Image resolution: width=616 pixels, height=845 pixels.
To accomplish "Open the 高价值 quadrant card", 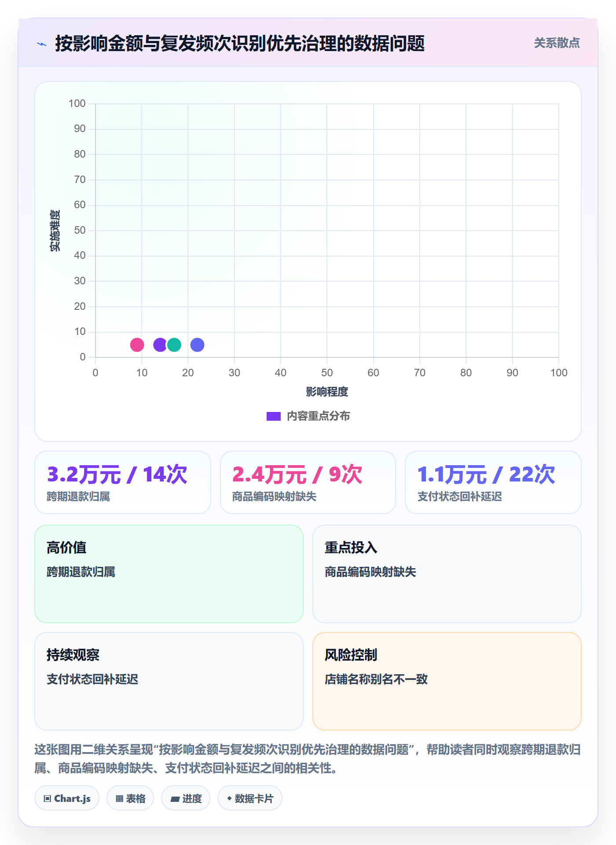I will 169,574.
